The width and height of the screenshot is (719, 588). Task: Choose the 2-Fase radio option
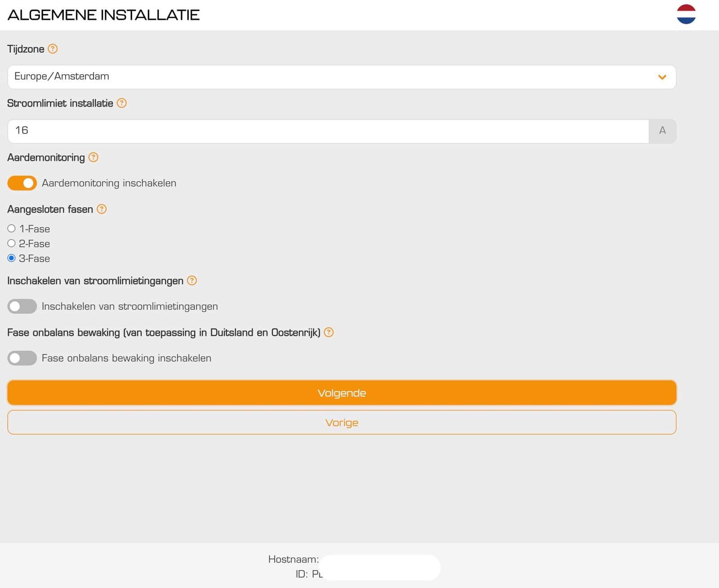tap(12, 244)
